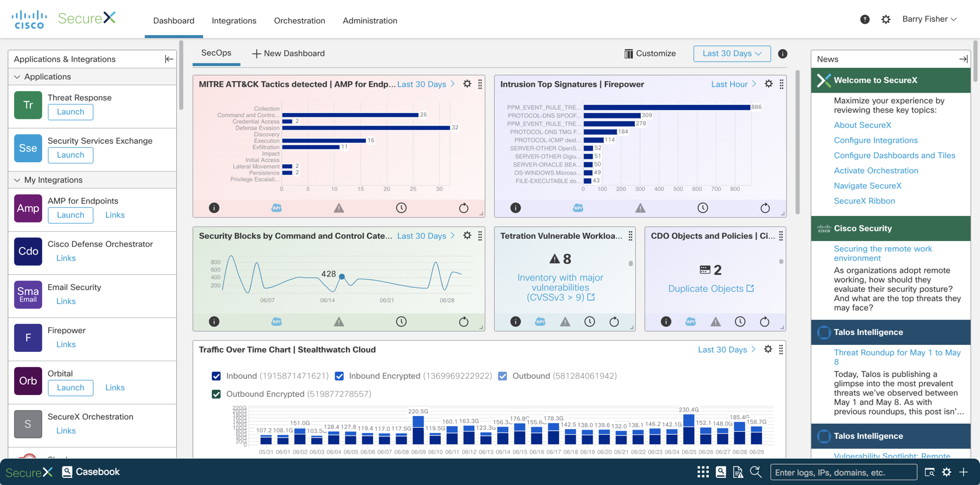980x485 pixels.
Task: Launch Threat Response
Action: click(x=71, y=112)
